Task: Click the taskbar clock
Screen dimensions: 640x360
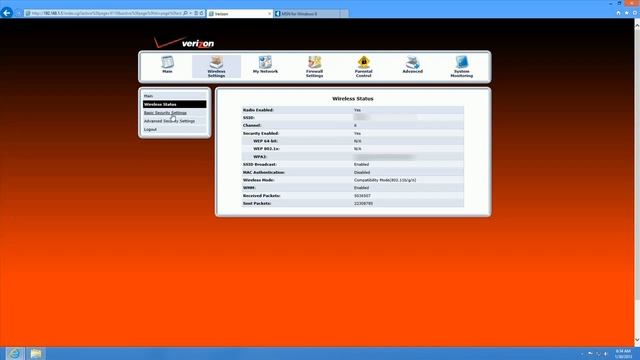Action: click(623, 354)
